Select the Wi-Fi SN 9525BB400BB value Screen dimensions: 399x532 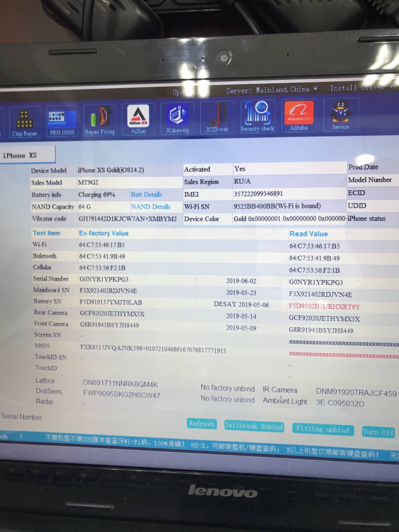point(277,206)
